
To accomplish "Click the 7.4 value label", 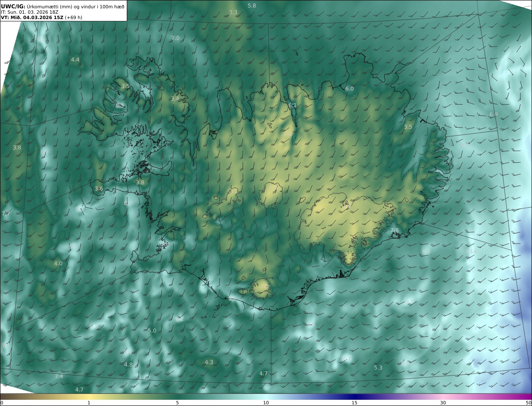I will [59, 377].
